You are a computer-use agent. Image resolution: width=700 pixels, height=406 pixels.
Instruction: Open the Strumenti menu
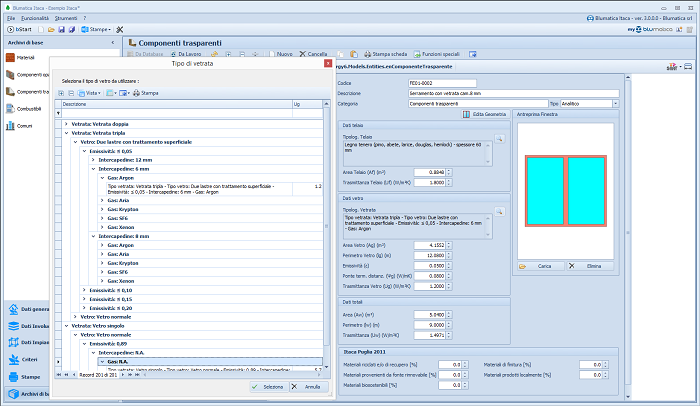click(x=67, y=18)
